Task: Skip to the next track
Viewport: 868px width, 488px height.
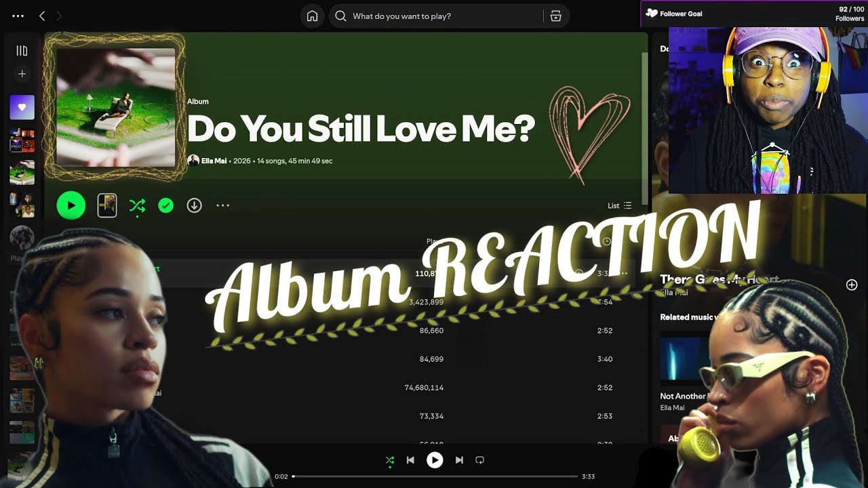Action: click(x=459, y=460)
